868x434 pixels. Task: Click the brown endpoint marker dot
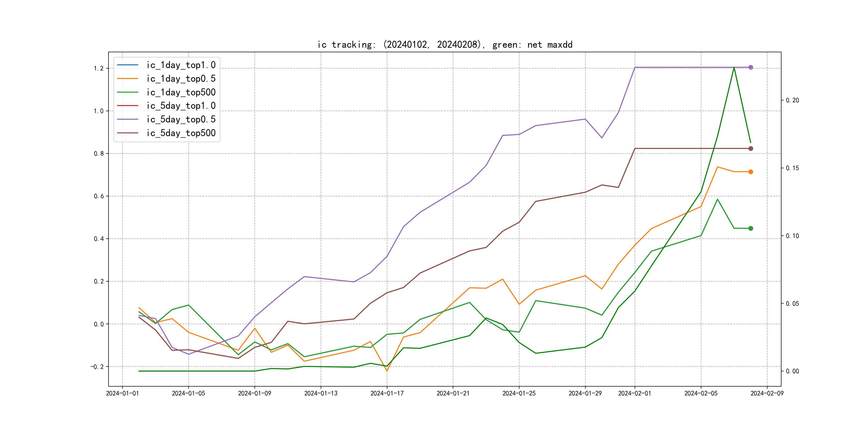750,149
